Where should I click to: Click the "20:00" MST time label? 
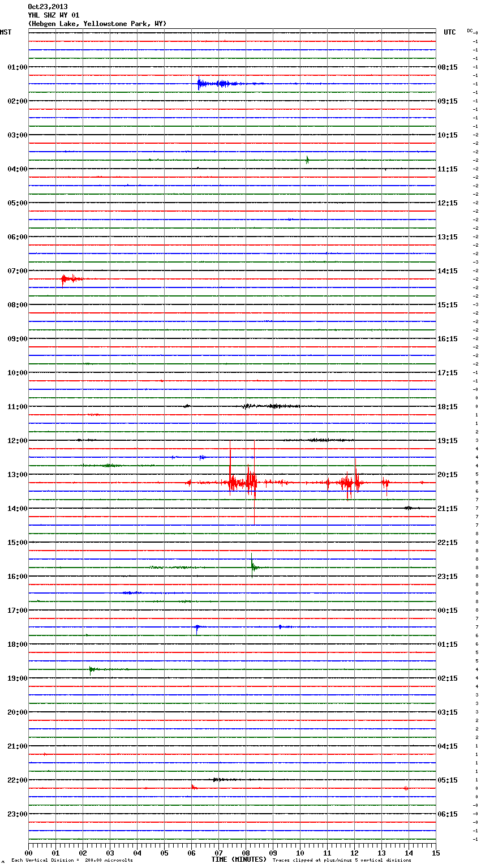click(x=18, y=712)
